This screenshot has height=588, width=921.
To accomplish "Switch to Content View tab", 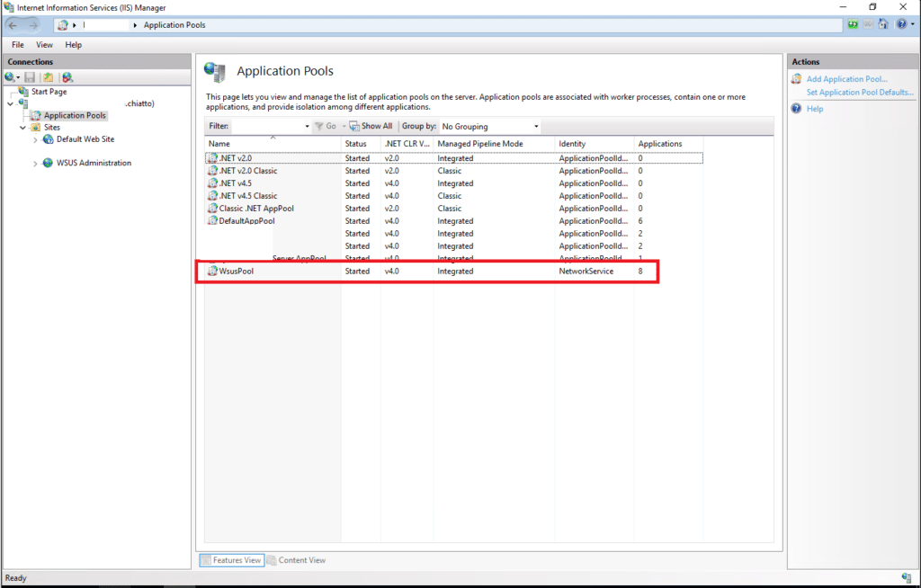I will [297, 560].
